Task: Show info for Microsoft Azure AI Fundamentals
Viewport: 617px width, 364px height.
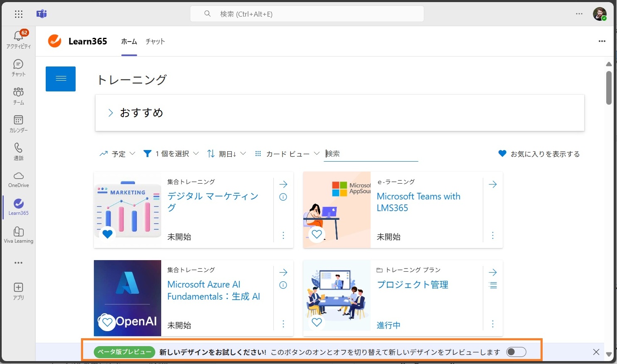Action: tap(283, 285)
